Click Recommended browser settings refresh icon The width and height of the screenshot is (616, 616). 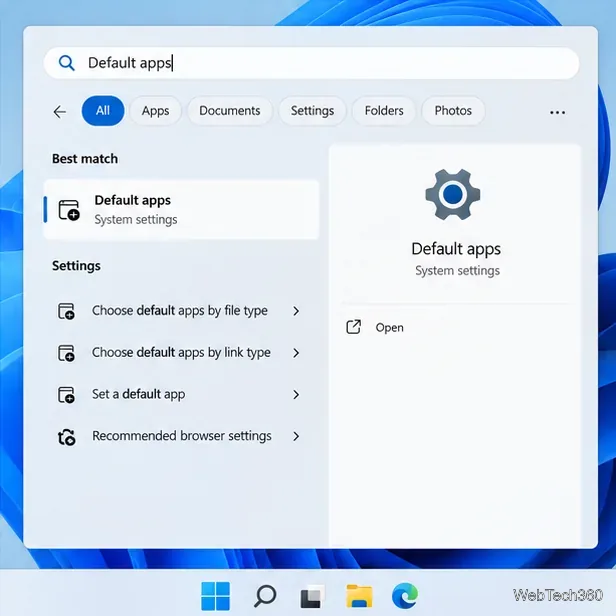pyautogui.click(x=66, y=437)
